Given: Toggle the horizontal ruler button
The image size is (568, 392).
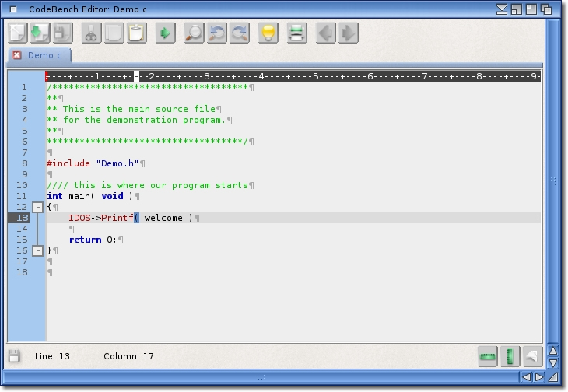Looking at the screenshot, I should (x=488, y=356).
